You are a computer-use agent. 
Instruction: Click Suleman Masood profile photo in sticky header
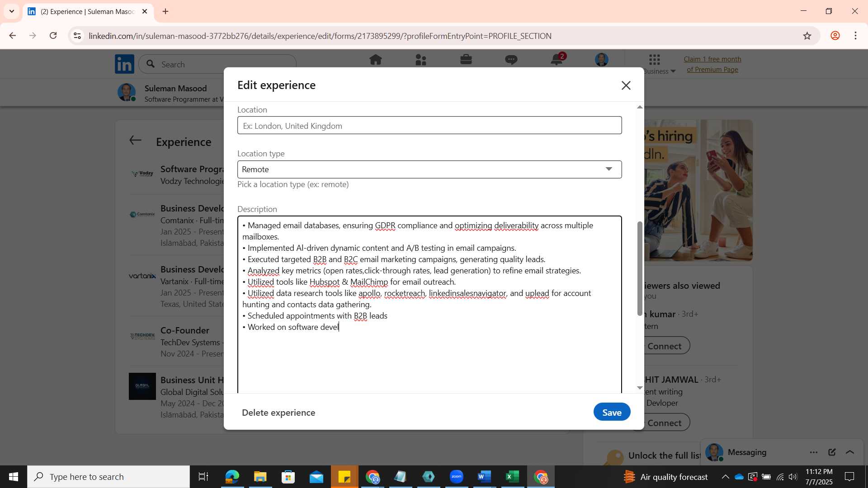pos(127,92)
